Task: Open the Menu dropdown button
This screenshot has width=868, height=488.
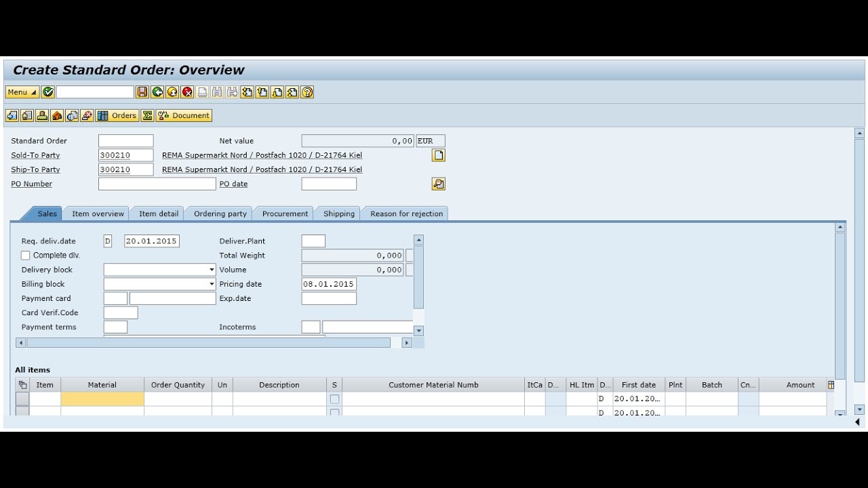Action: 22,92
